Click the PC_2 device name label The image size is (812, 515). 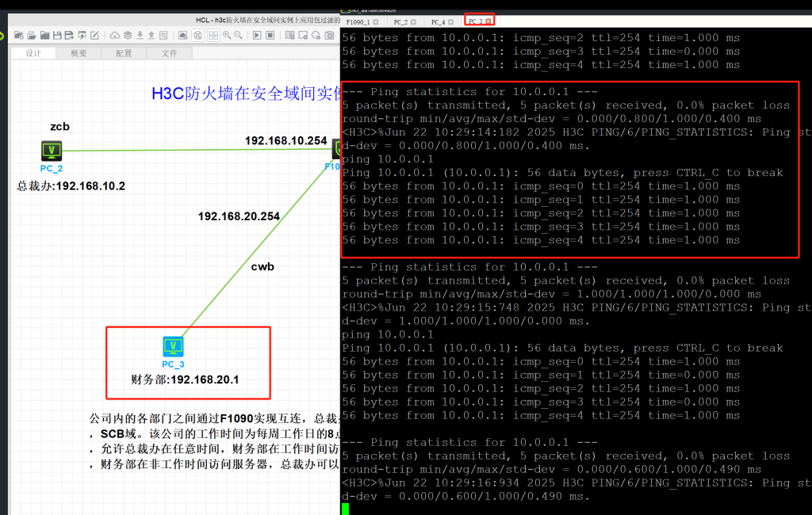[52, 168]
